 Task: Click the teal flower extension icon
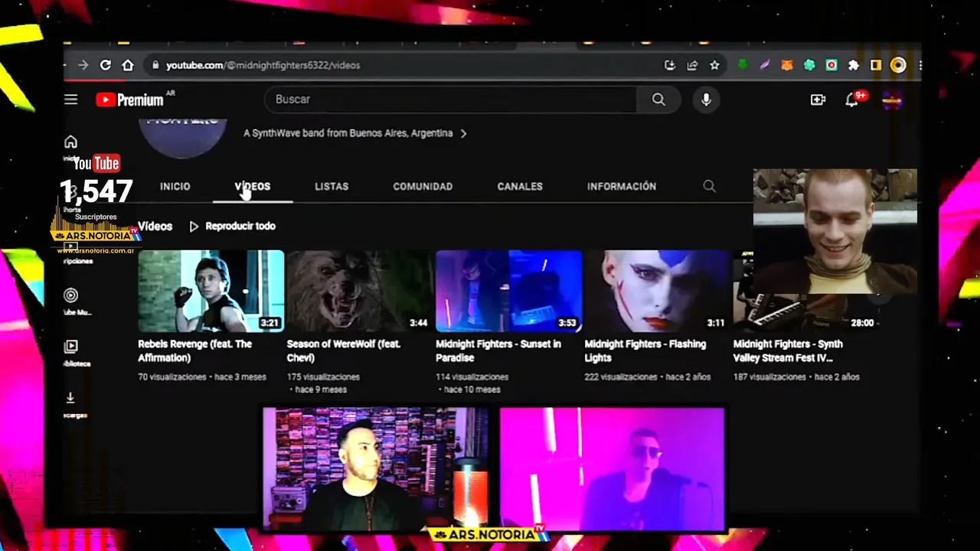point(809,65)
